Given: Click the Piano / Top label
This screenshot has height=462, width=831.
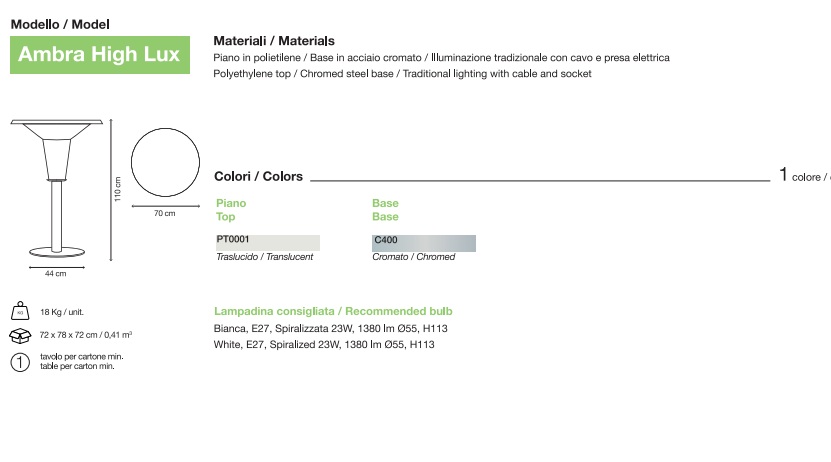Looking at the screenshot, I should (x=231, y=210).
